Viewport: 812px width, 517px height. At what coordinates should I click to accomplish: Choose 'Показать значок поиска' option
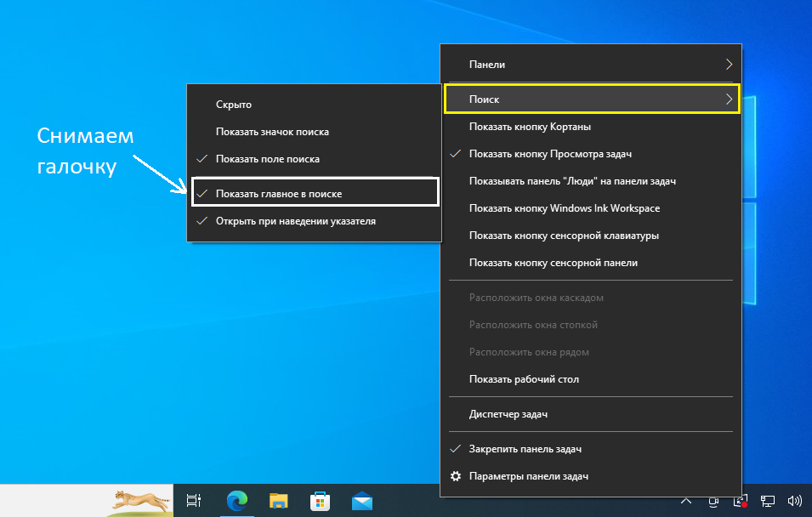click(315, 132)
